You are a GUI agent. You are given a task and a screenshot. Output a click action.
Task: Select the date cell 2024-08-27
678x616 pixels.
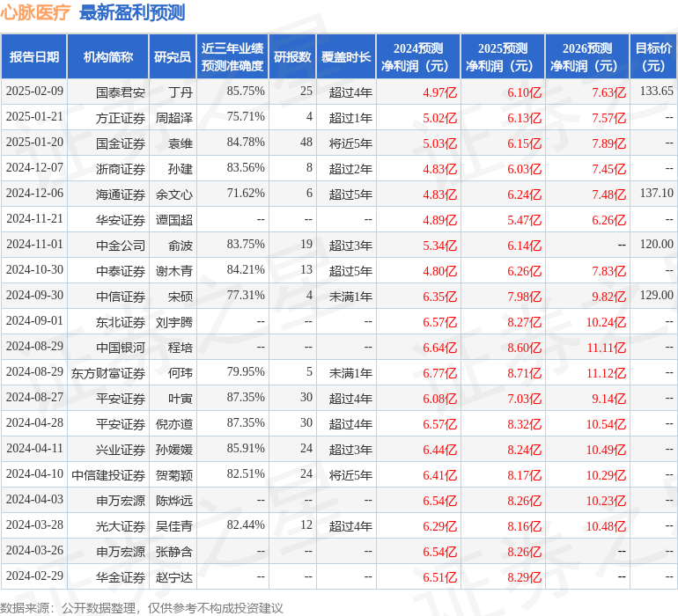point(34,397)
